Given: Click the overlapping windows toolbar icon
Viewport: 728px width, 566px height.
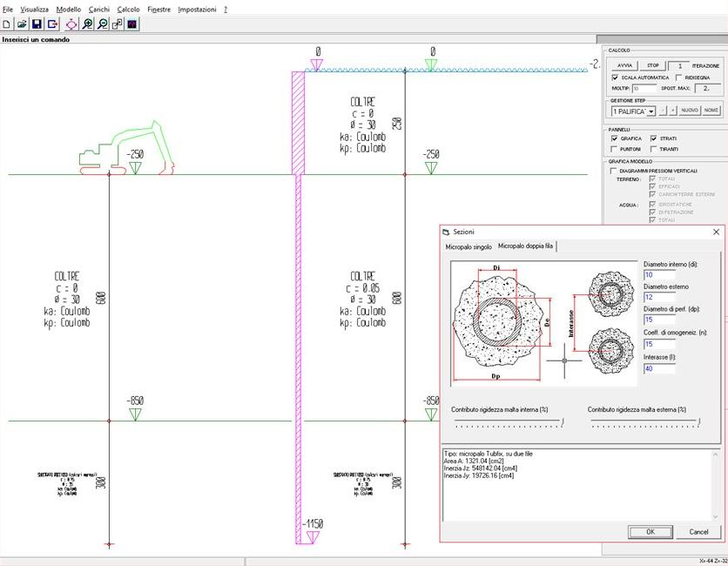Looking at the screenshot, I should [118, 24].
